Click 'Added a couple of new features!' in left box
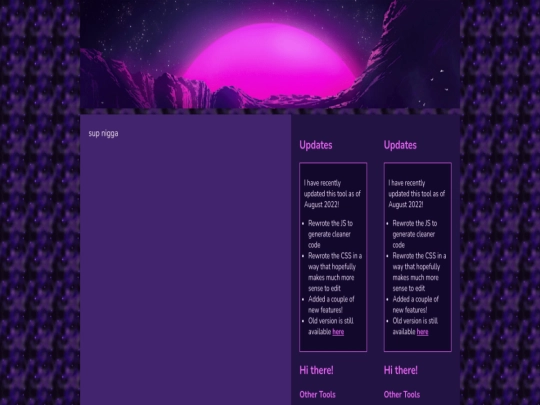The height and width of the screenshot is (405, 540). click(331, 304)
